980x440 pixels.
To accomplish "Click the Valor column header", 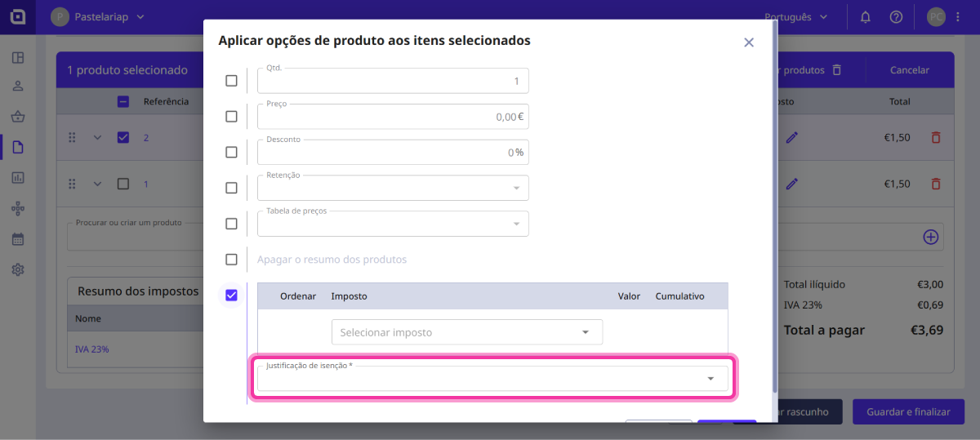I will [629, 296].
